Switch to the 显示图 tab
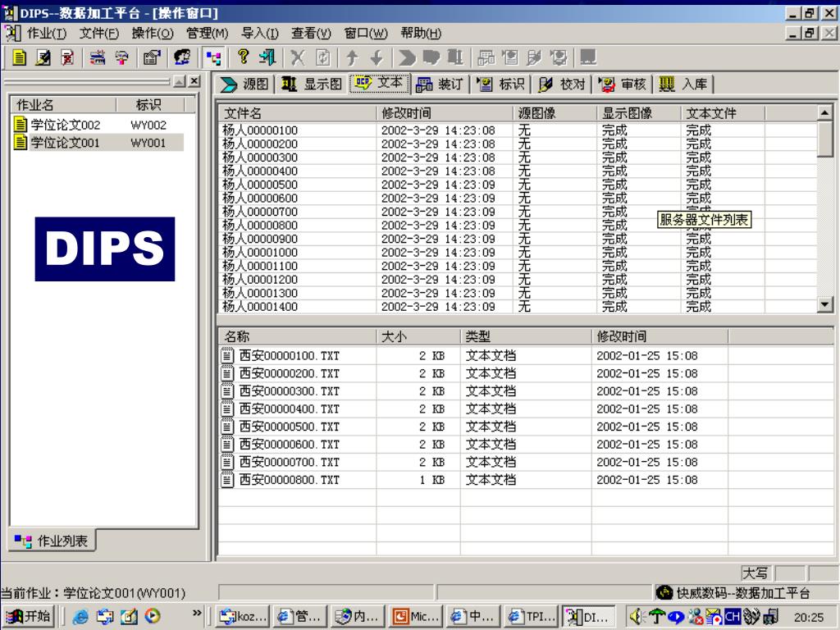Image resolution: width=840 pixels, height=630 pixels. click(x=312, y=84)
